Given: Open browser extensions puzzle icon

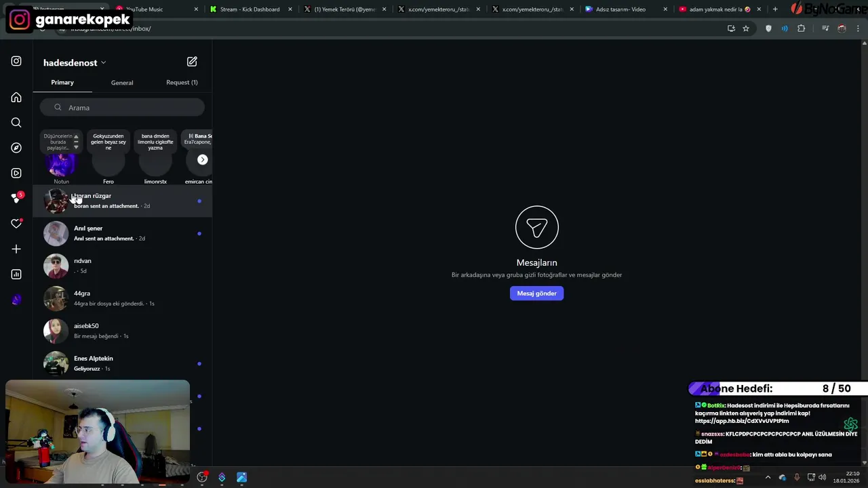Looking at the screenshot, I should pyautogui.click(x=801, y=28).
